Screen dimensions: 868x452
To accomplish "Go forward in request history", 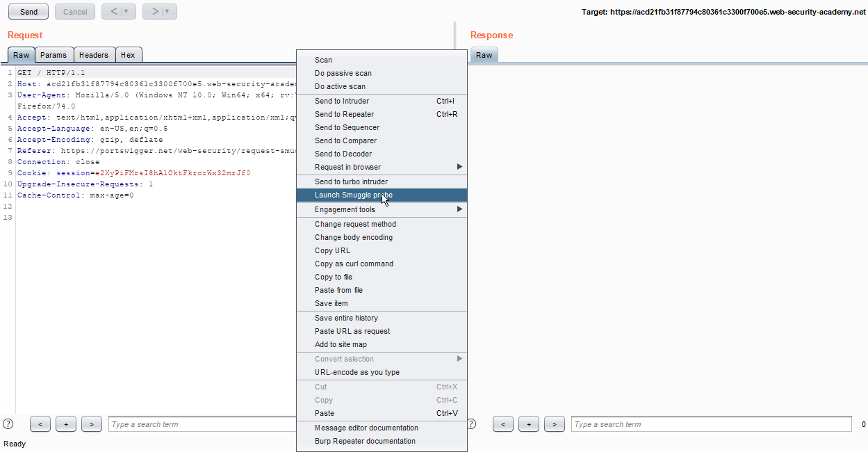I will [154, 12].
